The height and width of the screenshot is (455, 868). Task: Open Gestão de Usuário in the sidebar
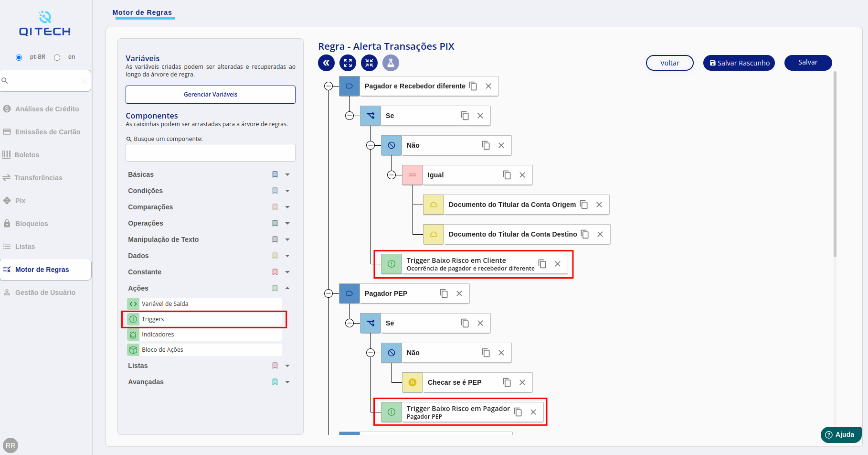46,292
